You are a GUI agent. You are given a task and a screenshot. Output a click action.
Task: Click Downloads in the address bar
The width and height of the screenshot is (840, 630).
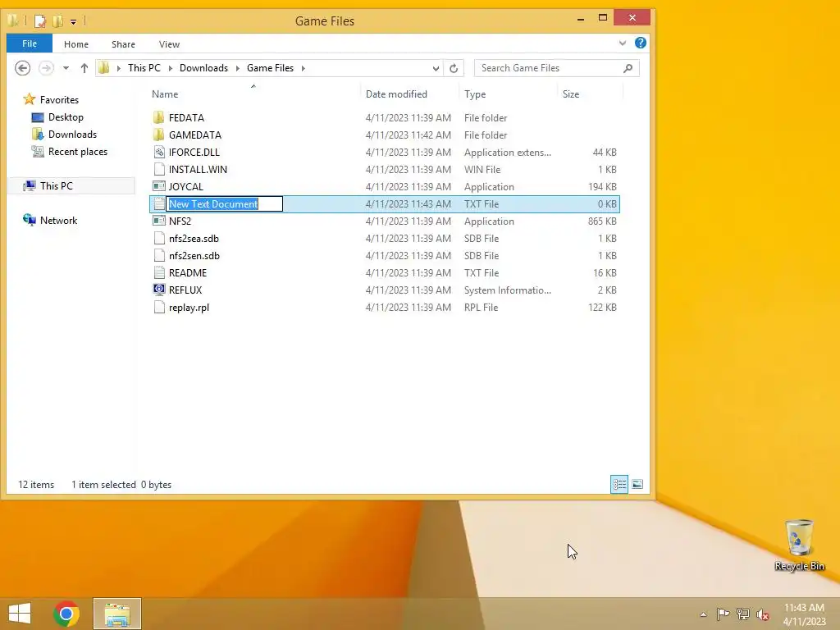pyautogui.click(x=203, y=68)
